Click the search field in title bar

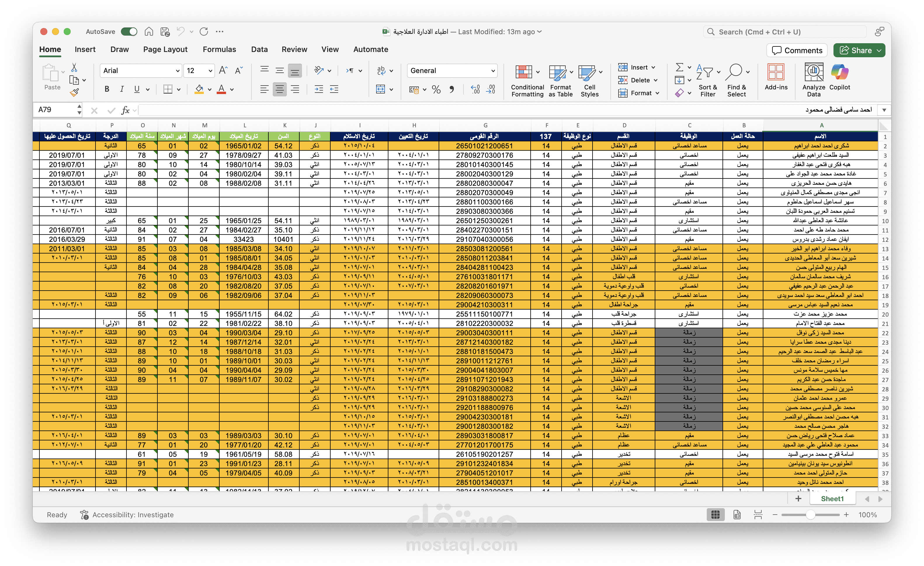pyautogui.click(x=785, y=32)
